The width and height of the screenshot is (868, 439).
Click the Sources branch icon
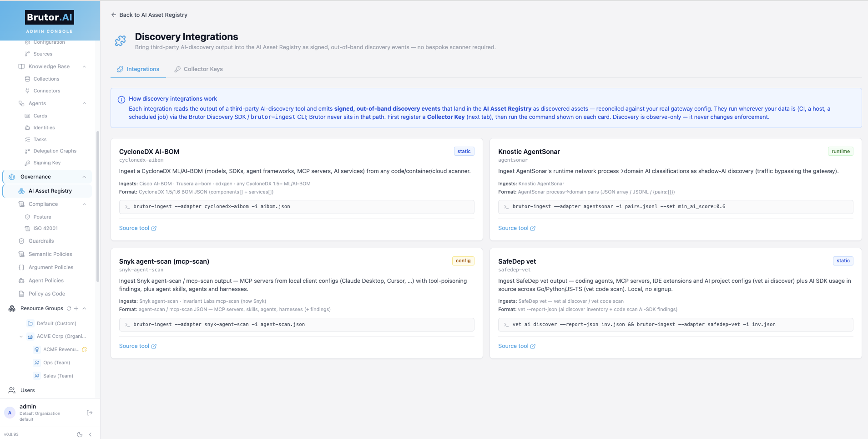27,54
